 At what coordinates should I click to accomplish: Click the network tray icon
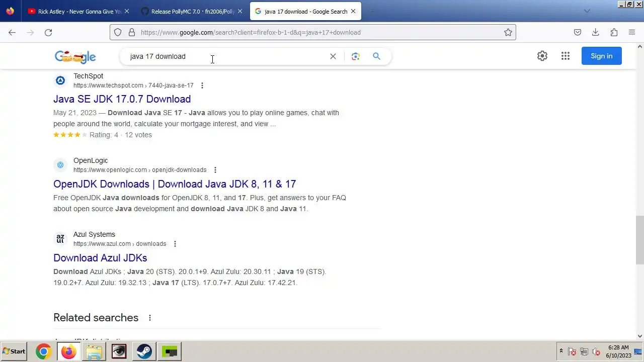(x=584, y=351)
